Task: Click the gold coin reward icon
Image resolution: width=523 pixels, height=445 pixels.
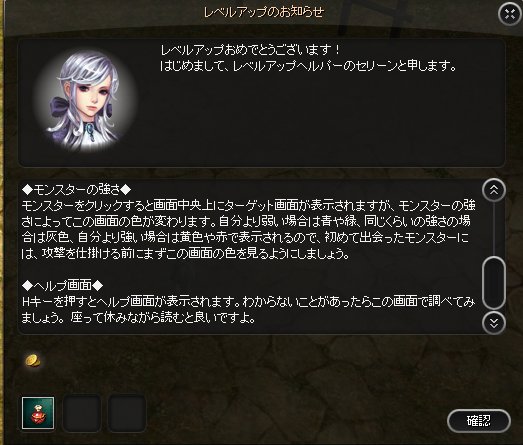Action: (x=33, y=361)
